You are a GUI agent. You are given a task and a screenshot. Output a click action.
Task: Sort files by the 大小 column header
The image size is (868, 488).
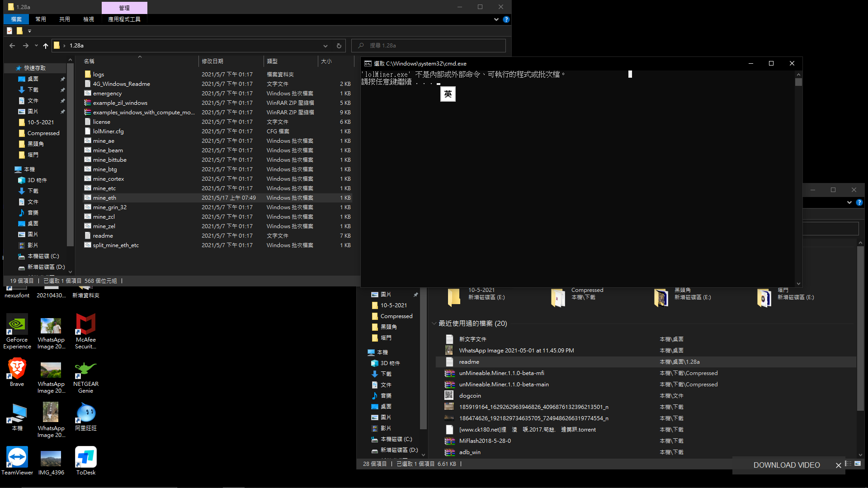point(335,61)
